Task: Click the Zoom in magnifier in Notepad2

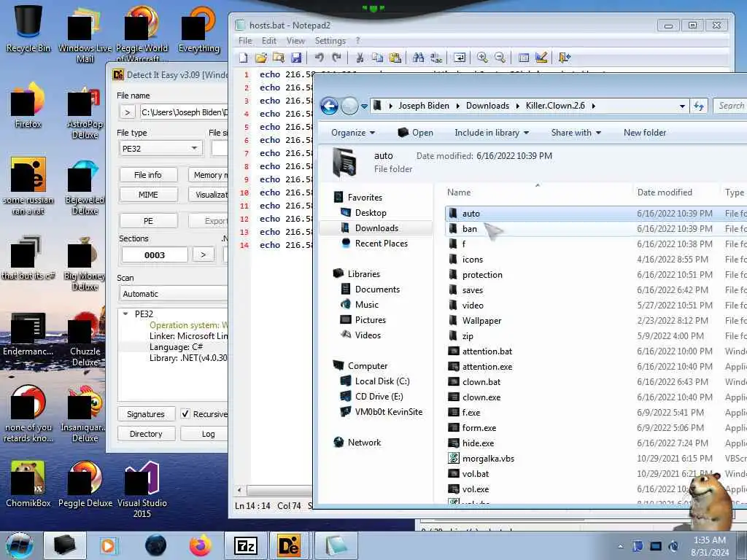Action: click(x=482, y=58)
